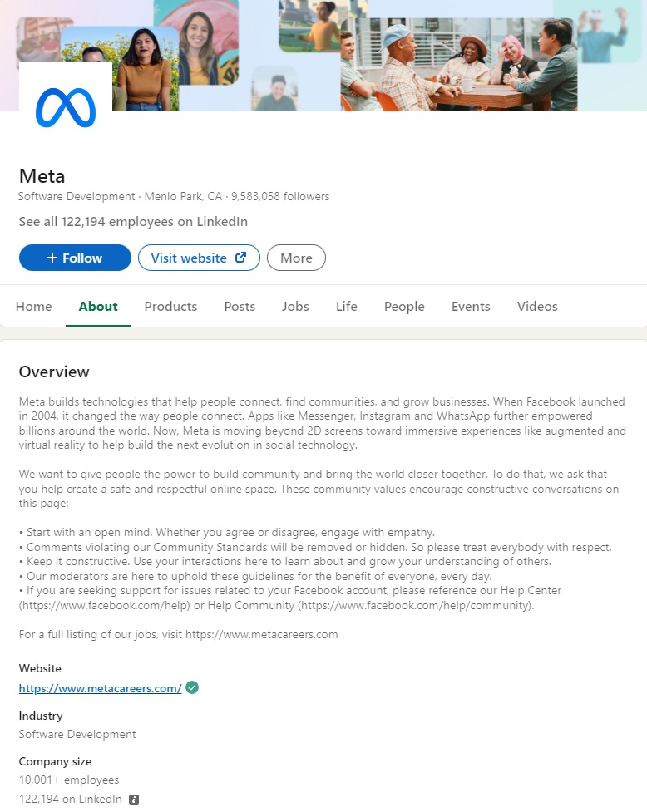Go to the Home tab
The image size is (647, 812).
click(33, 306)
